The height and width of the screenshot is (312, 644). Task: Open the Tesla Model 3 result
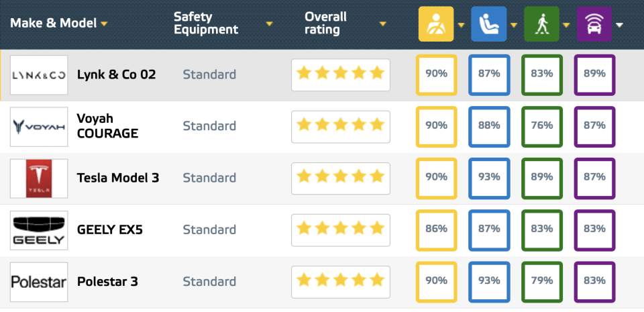[x=118, y=178]
